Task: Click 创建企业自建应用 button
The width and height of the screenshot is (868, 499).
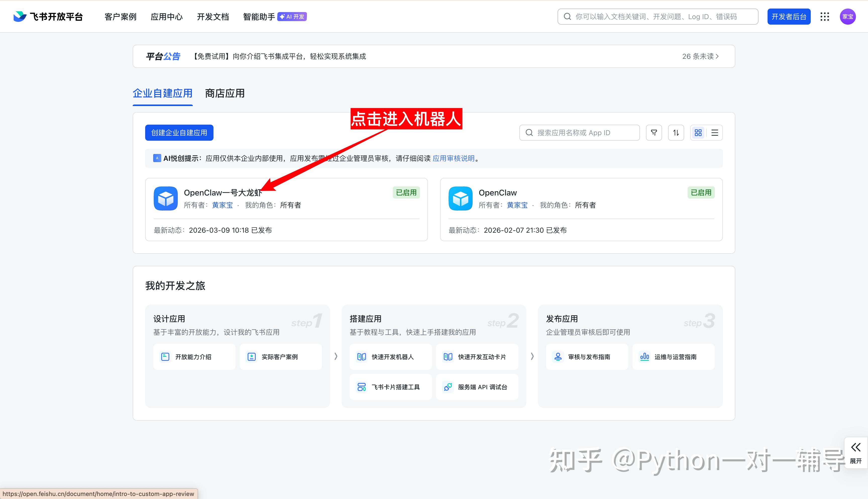Action: click(x=179, y=133)
